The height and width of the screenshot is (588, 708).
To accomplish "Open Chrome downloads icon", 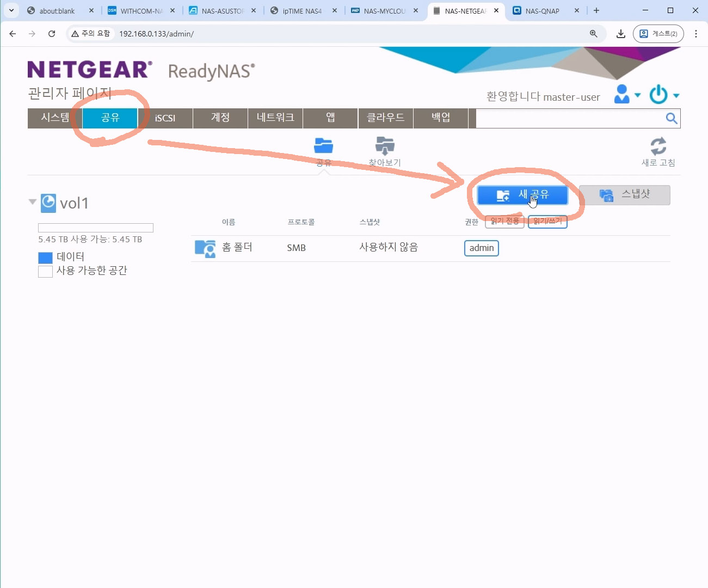I will point(620,34).
